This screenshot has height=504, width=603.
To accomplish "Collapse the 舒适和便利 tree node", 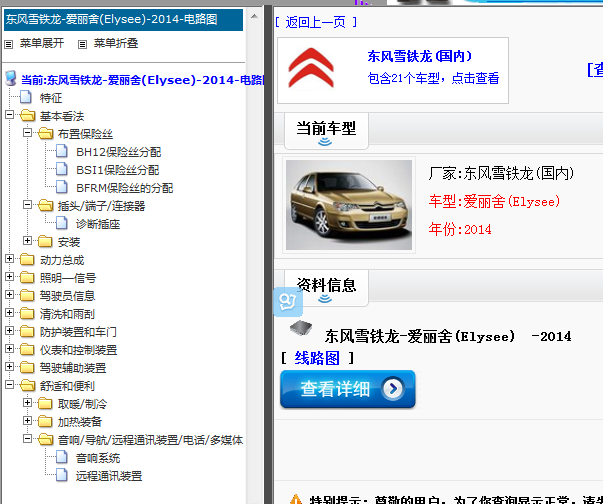I will coord(9,385).
